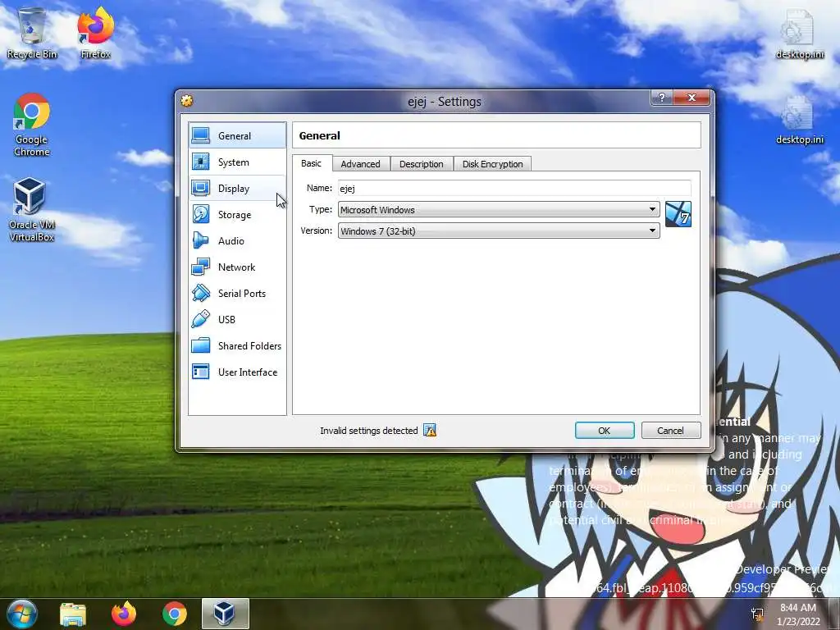Image resolution: width=840 pixels, height=630 pixels.
Task: Select the lower desktop.ini file icon
Action: click(799, 120)
